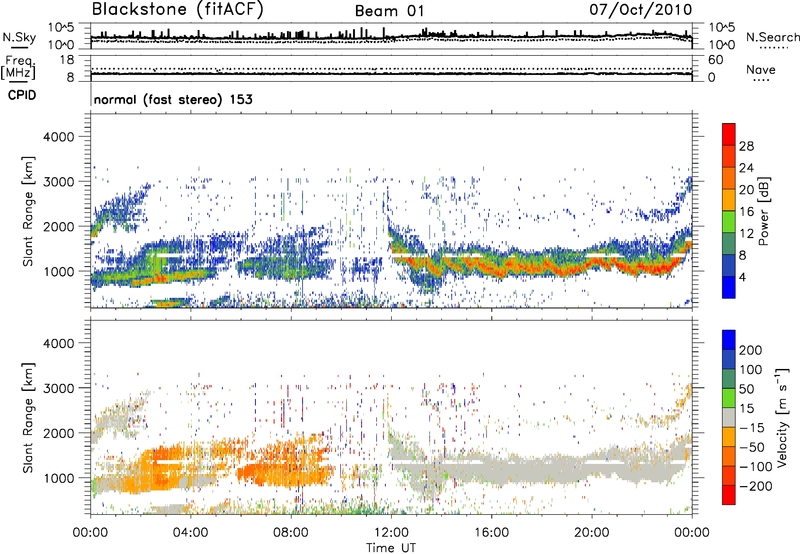Click the "16:00" time tick label
The image size is (800, 554).
491,533
